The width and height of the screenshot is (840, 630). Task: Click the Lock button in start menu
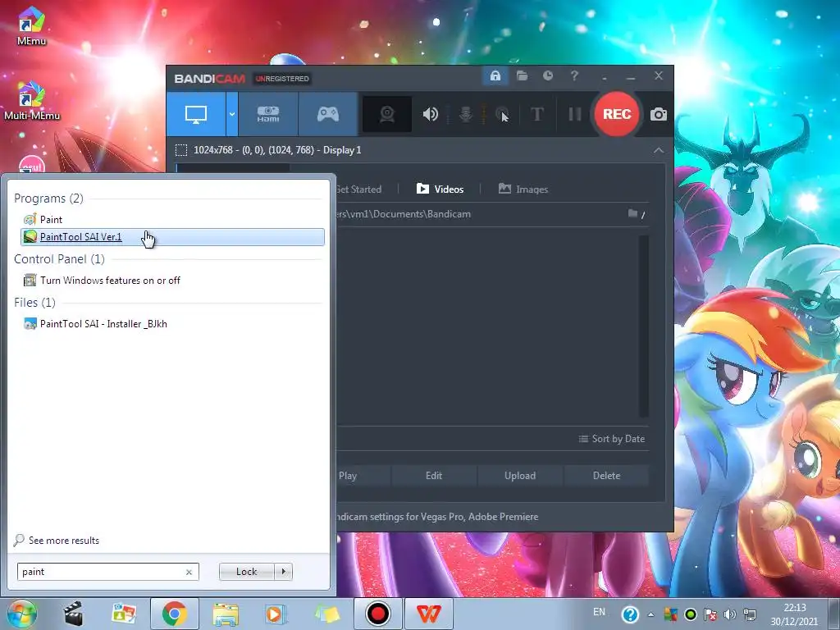click(x=246, y=572)
